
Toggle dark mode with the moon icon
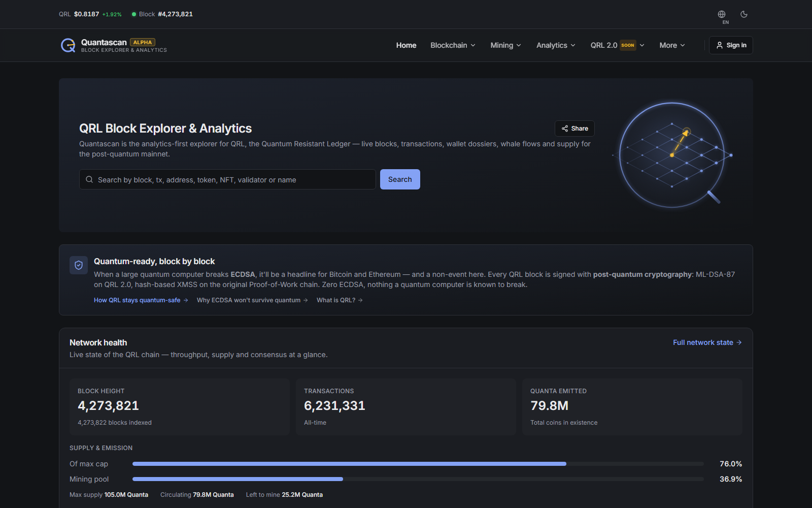(x=744, y=14)
